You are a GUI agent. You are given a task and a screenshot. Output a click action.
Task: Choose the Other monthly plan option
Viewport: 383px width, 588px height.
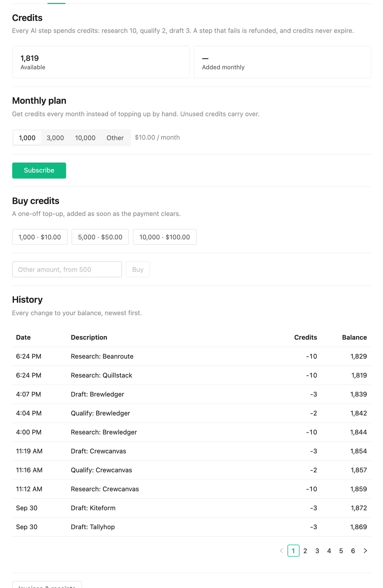tap(115, 138)
